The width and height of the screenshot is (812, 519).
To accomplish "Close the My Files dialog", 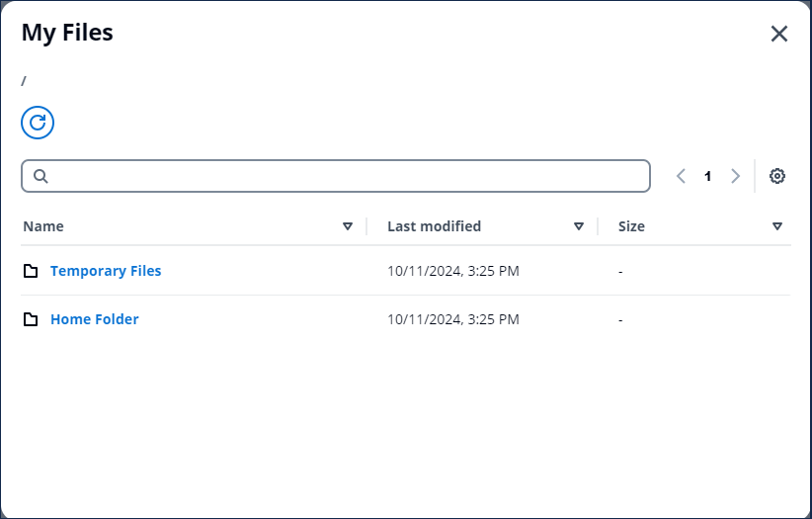I will point(778,34).
